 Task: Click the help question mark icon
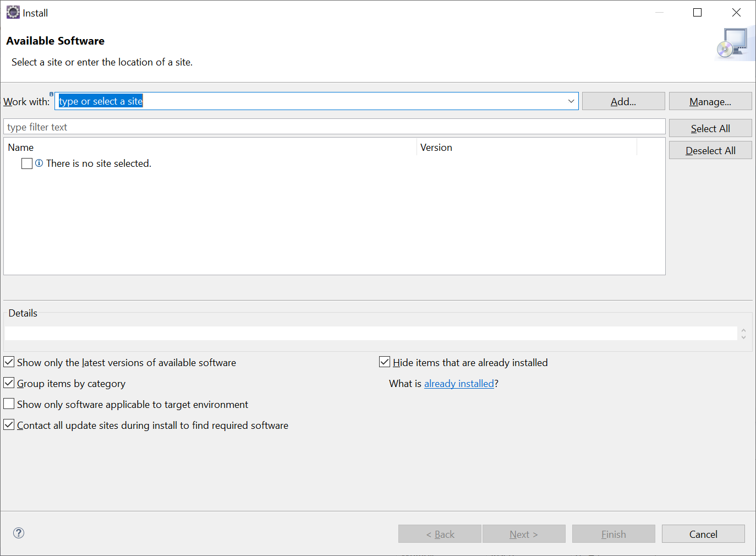(x=18, y=533)
